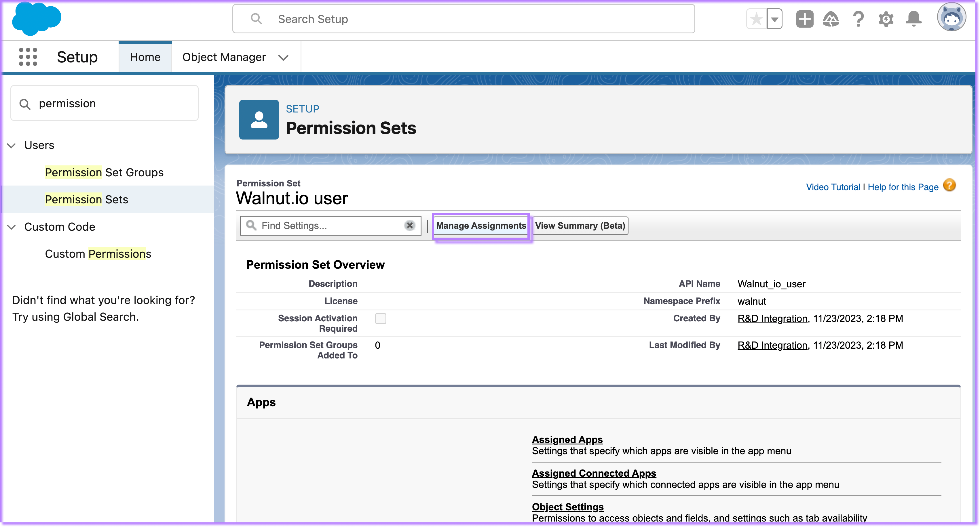Click the Permission Set Overview heading

point(315,265)
